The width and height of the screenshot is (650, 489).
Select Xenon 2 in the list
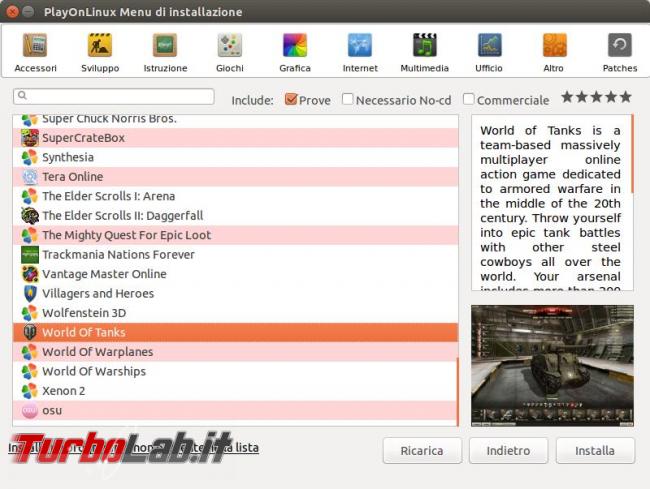pos(235,391)
